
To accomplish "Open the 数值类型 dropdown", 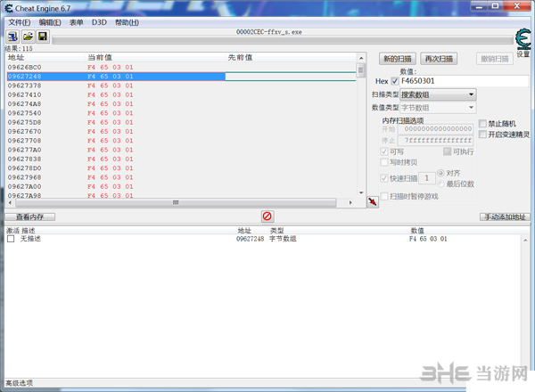I will [438, 108].
